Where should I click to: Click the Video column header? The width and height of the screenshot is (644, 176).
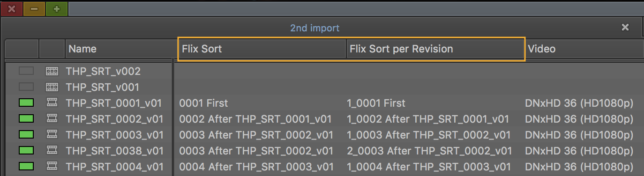point(584,49)
